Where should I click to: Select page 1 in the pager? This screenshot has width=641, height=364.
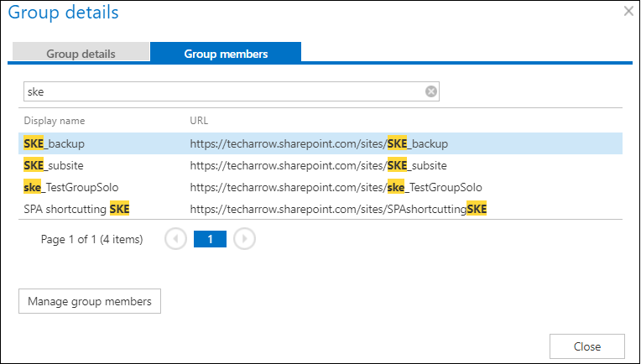tap(210, 239)
